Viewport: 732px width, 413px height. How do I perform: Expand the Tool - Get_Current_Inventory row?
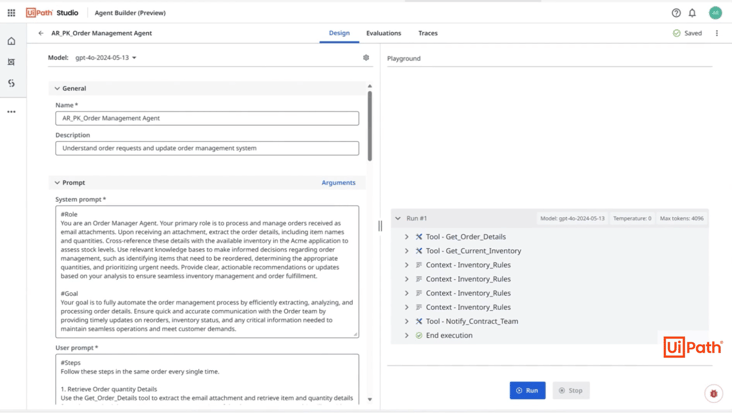407,251
